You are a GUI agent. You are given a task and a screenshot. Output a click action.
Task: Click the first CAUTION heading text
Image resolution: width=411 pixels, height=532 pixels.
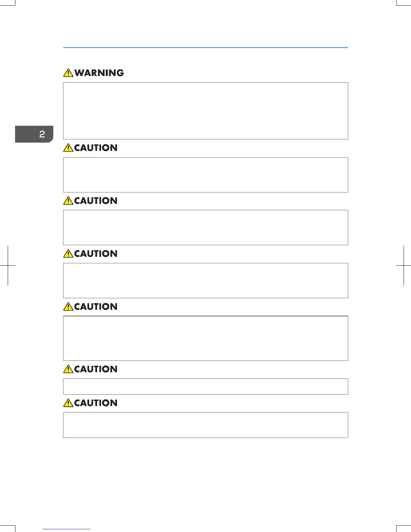coord(96,148)
